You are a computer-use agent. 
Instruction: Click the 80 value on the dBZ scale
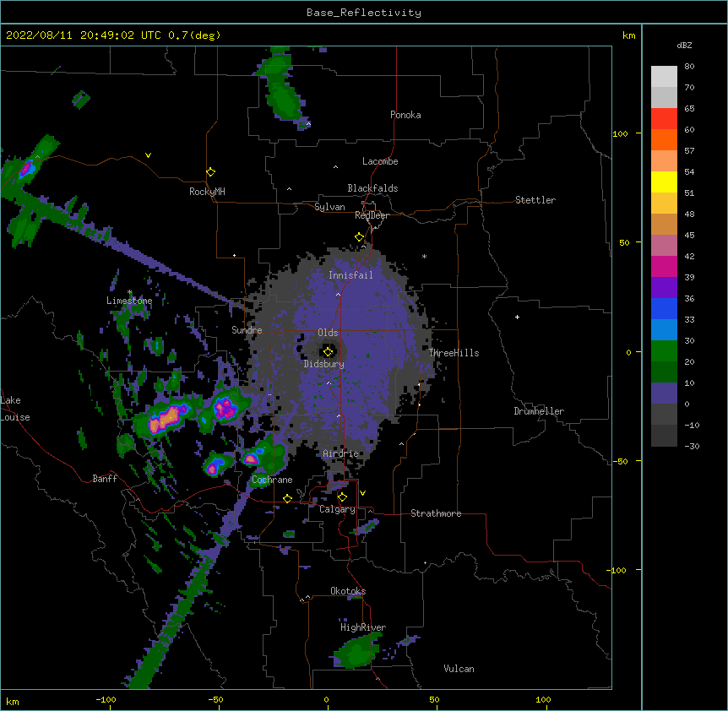point(689,67)
